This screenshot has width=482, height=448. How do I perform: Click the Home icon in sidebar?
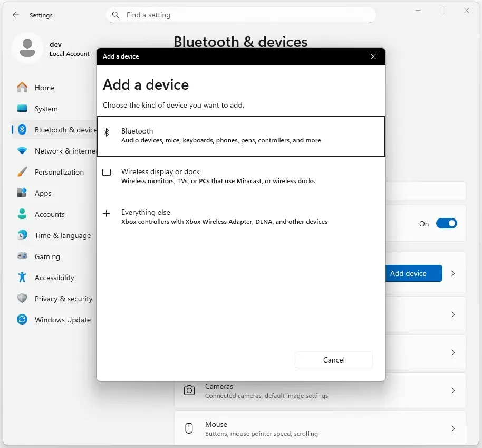22,88
